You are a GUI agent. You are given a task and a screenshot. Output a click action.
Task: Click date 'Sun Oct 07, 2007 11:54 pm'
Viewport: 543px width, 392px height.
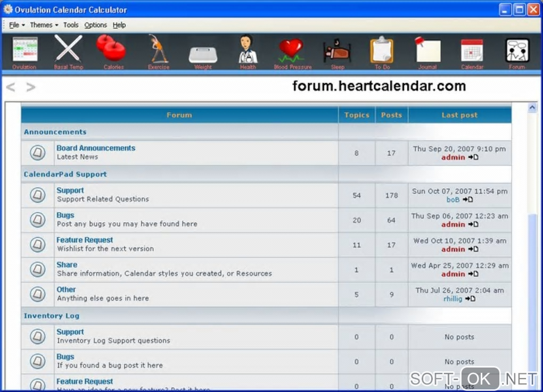(460, 191)
